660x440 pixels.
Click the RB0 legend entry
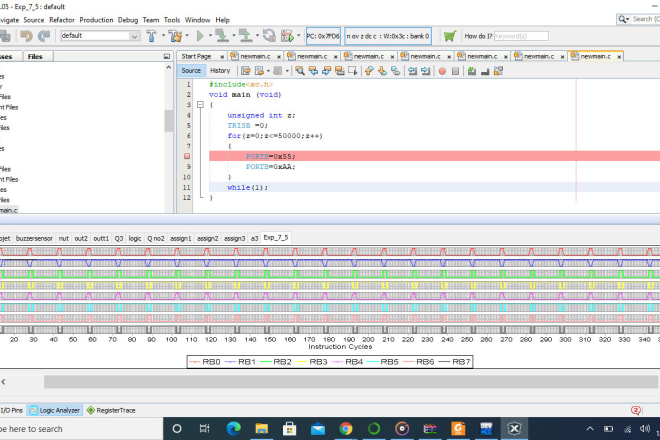click(205, 362)
